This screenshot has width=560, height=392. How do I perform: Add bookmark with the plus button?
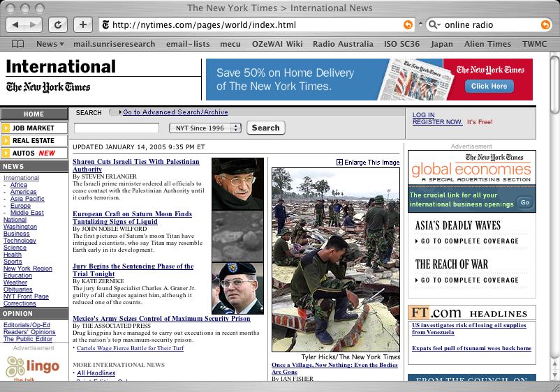pyautogui.click(x=83, y=24)
